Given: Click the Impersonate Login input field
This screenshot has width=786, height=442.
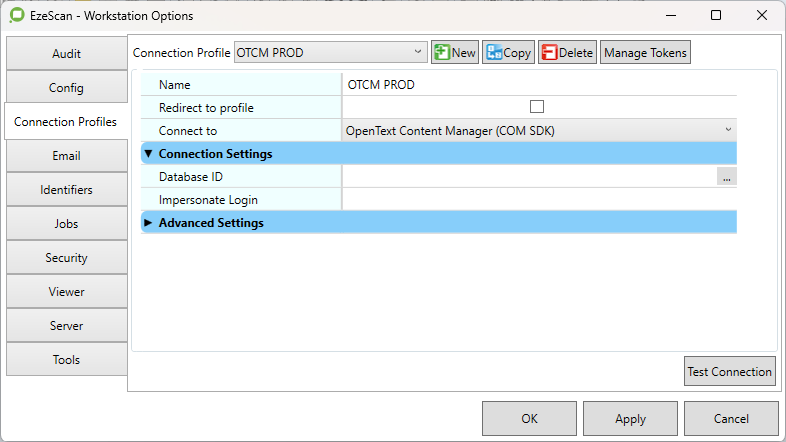Looking at the screenshot, I should pyautogui.click(x=538, y=200).
